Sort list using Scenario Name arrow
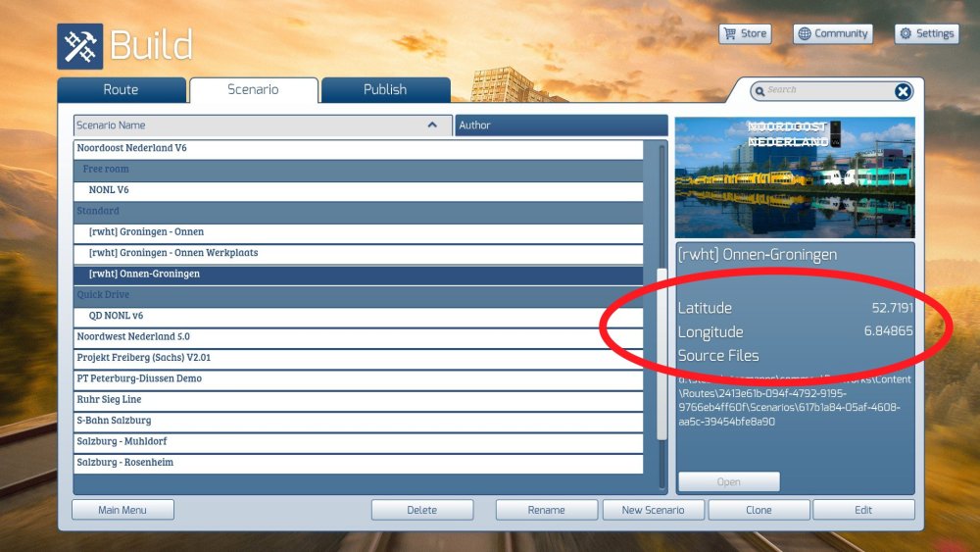 point(432,125)
